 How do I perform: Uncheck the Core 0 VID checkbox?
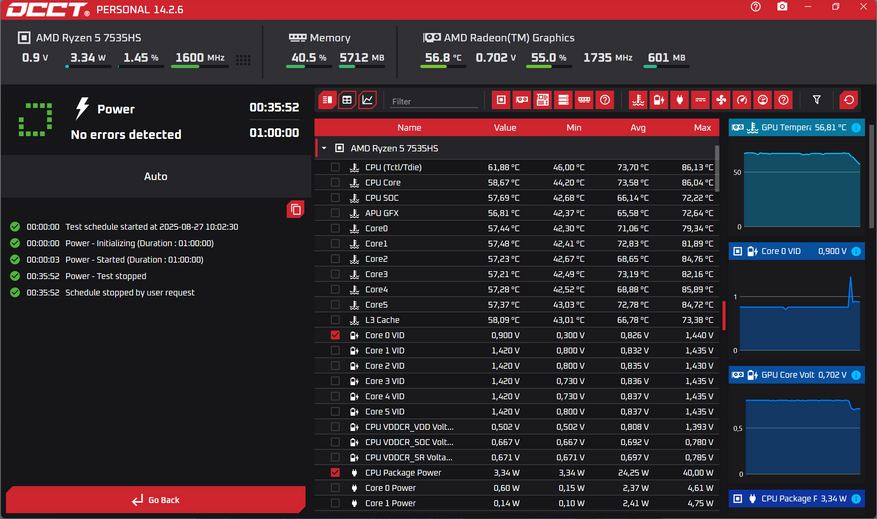[335, 335]
